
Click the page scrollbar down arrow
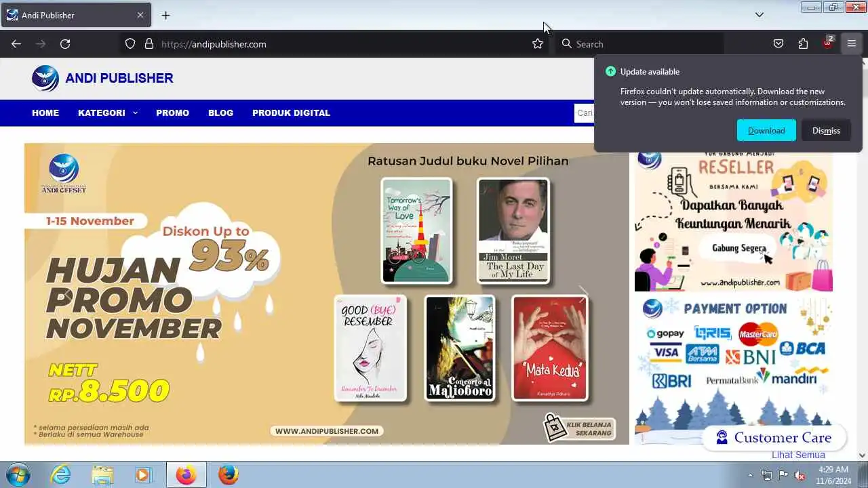862,455
